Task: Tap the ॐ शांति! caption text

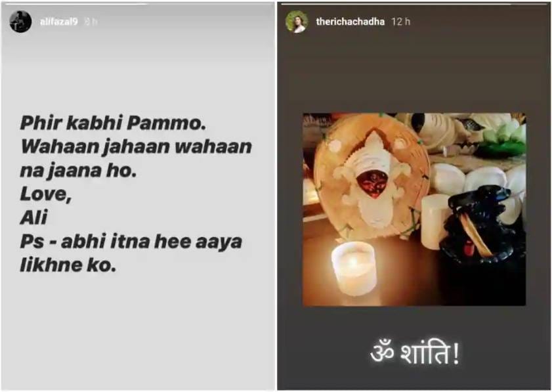Action: [415, 354]
